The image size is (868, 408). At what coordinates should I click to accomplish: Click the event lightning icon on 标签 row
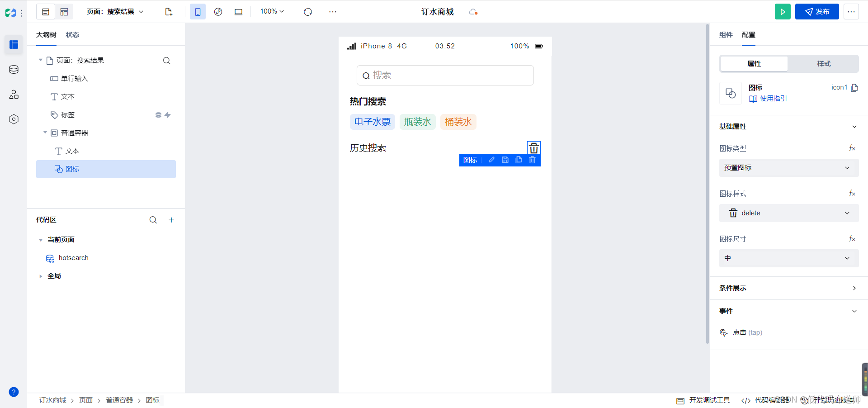tap(168, 115)
